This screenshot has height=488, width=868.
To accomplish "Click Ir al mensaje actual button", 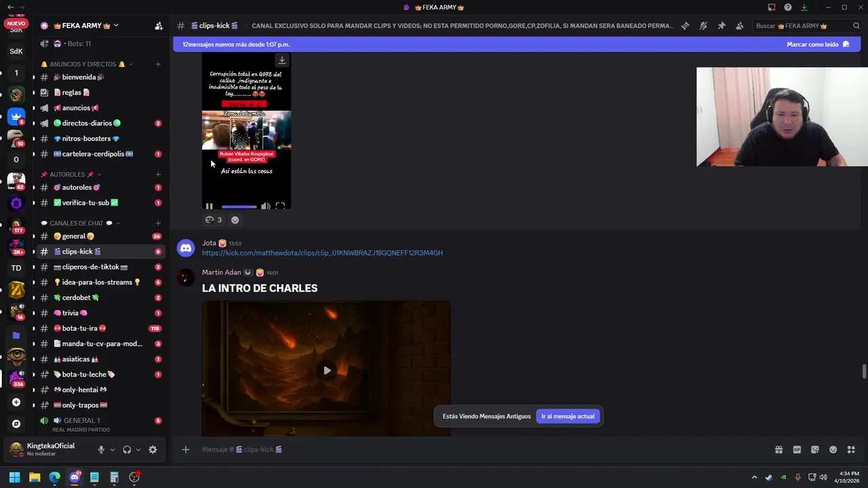I will (x=568, y=416).
